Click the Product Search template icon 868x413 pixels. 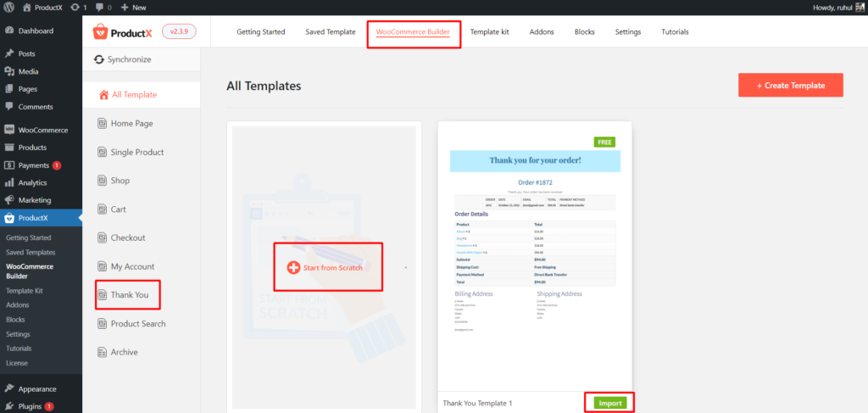click(x=102, y=324)
